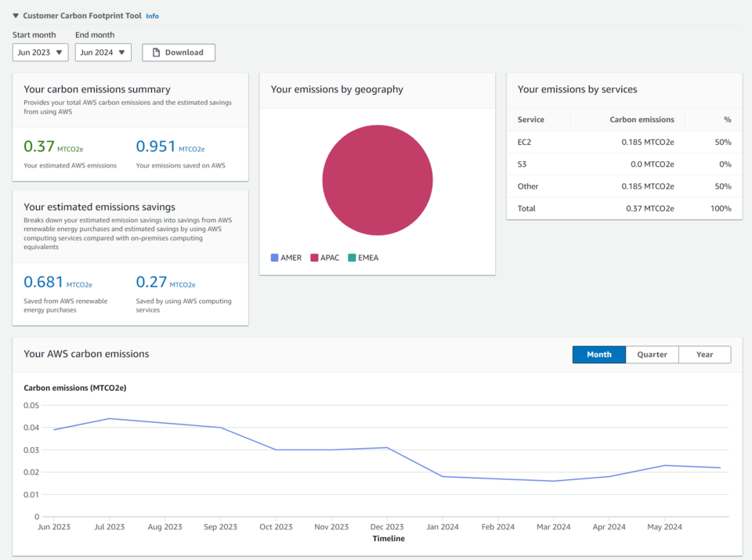Viewport: 752px width, 560px height.
Task: Open the Info link
Action: click(153, 16)
